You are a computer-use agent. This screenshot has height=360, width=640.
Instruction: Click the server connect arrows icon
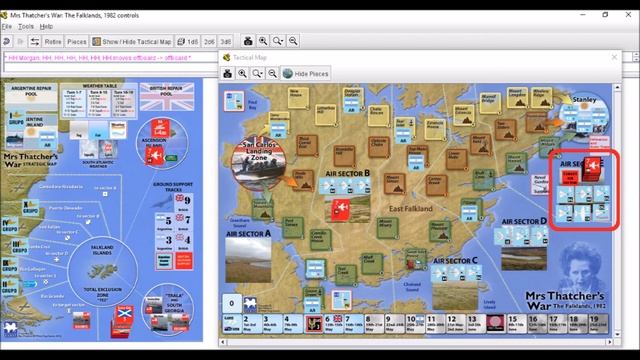(35, 41)
